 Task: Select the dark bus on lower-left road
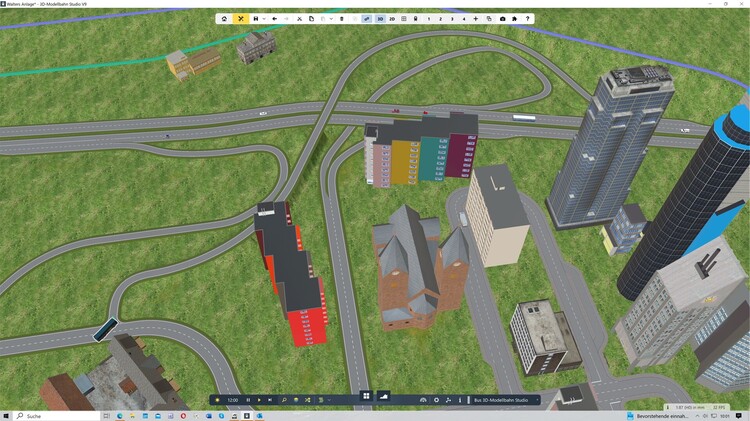tap(105, 330)
